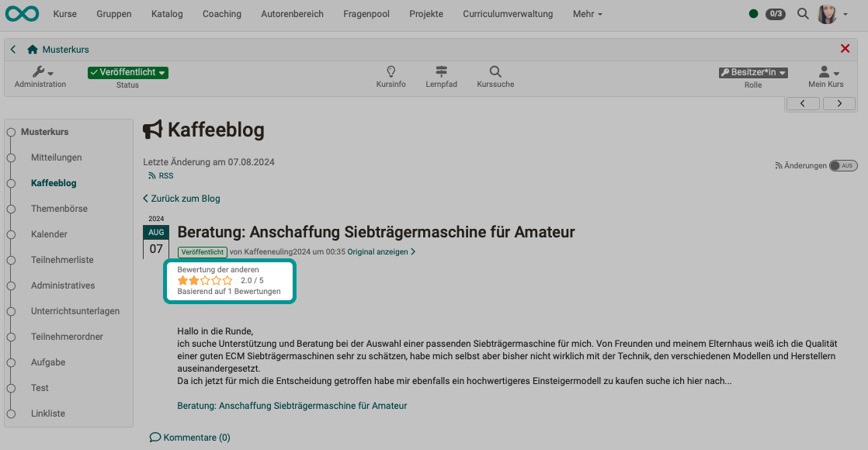Screen dimensions: 868x450
Task: Start Kurssuche with the magnifier icon
Action: (x=495, y=71)
